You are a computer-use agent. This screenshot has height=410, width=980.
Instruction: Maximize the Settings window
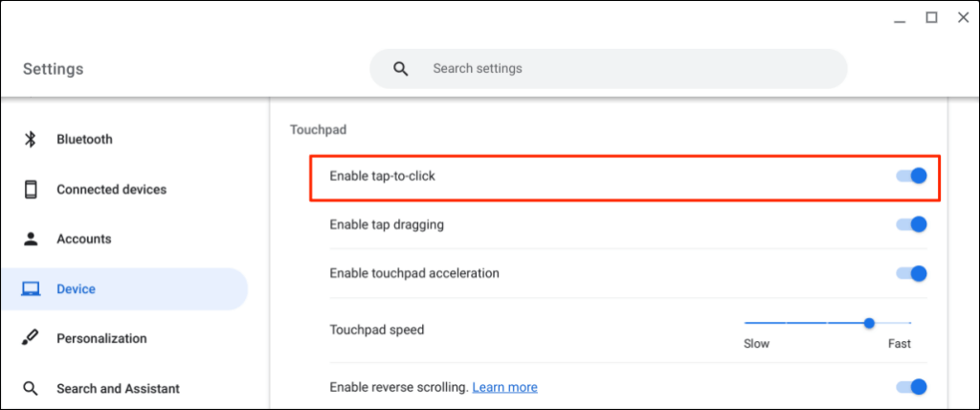click(x=931, y=17)
